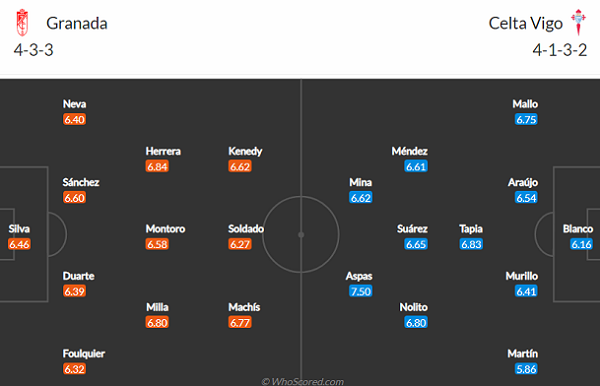Screen dimensions: 600x386
Task: Select Blanco's 6.16 goalkeeper rating badge
Action: (x=581, y=244)
